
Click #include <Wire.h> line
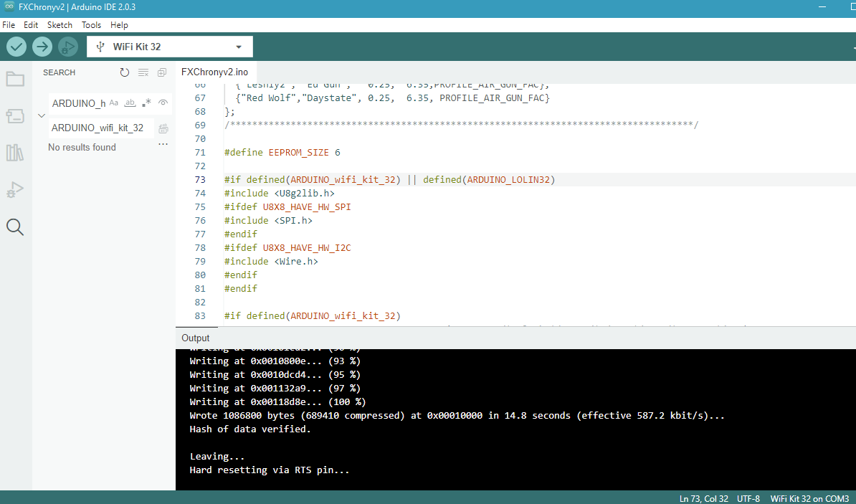271,262
